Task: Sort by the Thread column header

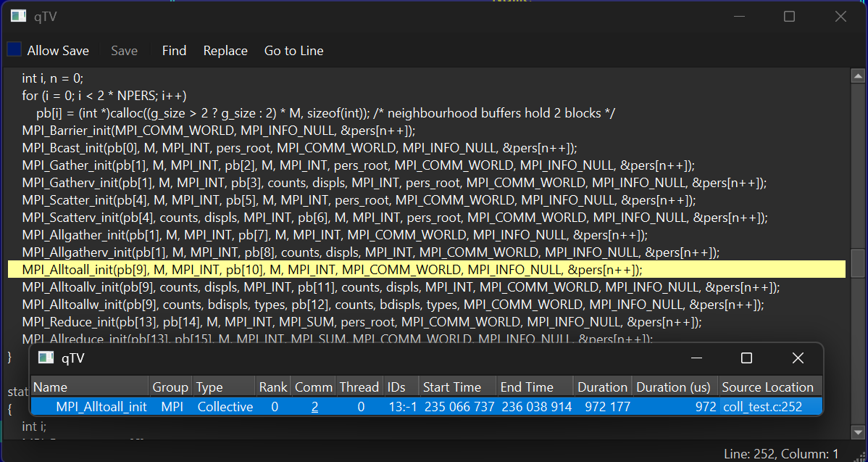Action: pyautogui.click(x=360, y=387)
